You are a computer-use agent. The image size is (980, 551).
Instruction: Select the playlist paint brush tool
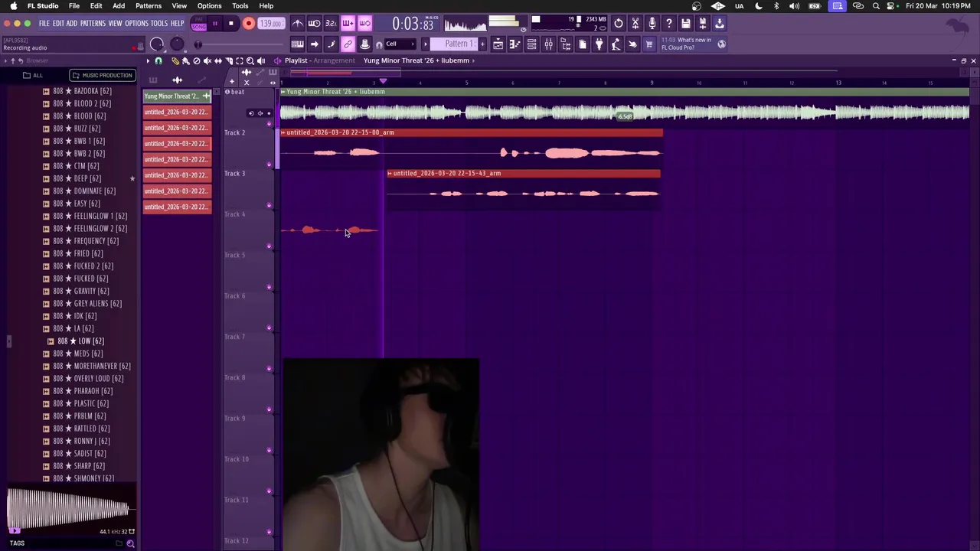click(186, 60)
